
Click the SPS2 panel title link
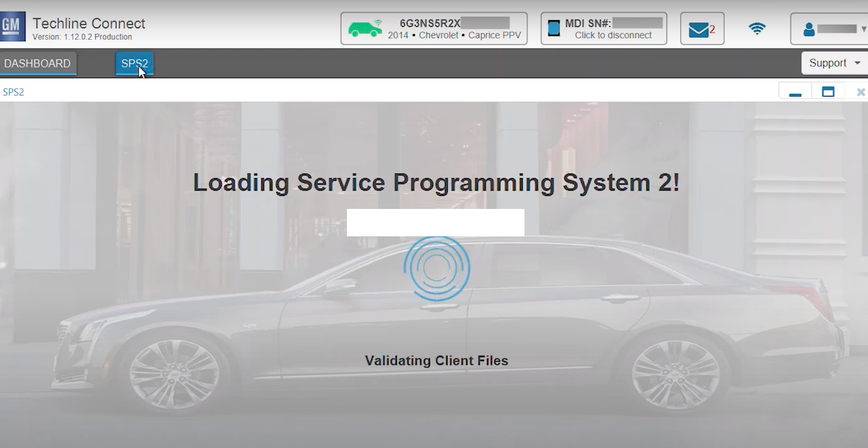(12, 90)
